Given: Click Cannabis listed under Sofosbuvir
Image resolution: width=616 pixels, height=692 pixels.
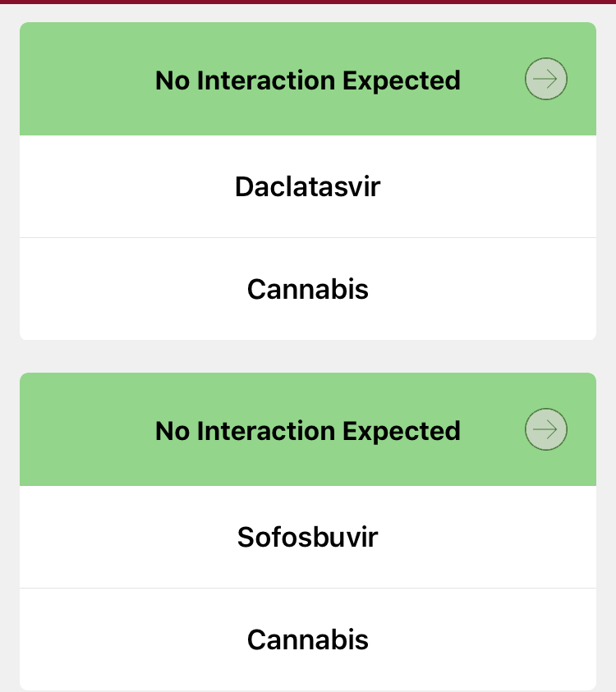Looking at the screenshot, I should [x=308, y=639].
